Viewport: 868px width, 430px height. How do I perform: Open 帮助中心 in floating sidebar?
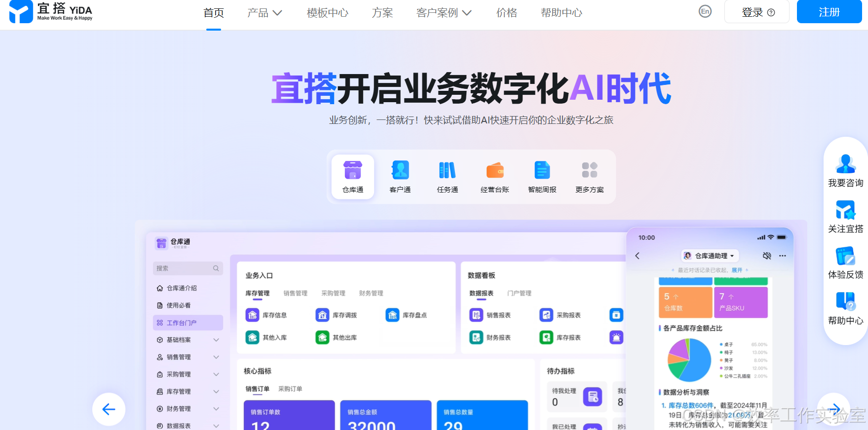[846, 309]
